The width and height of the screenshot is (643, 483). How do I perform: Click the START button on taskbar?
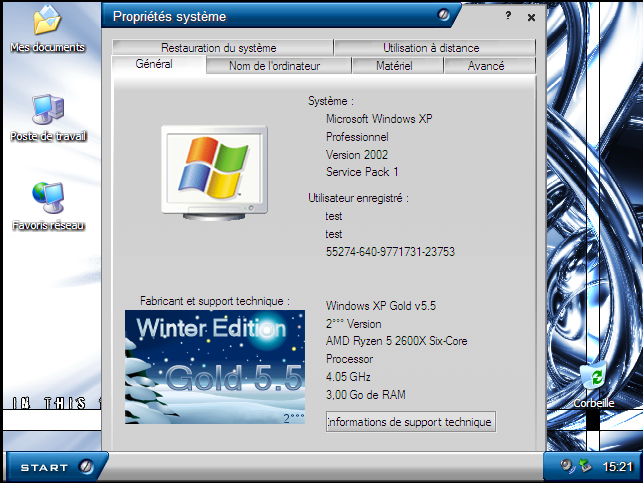tap(57, 467)
